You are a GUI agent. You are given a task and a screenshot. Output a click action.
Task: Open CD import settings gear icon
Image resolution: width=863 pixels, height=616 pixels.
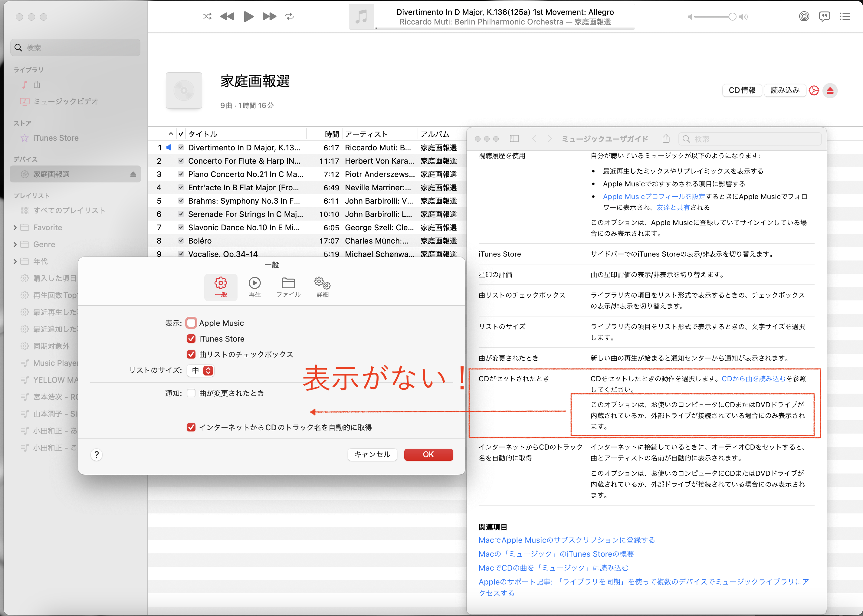coord(814,91)
